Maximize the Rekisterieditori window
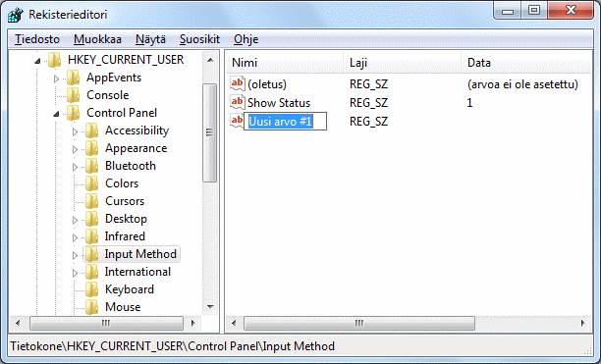The image size is (601, 364). [x=534, y=11]
